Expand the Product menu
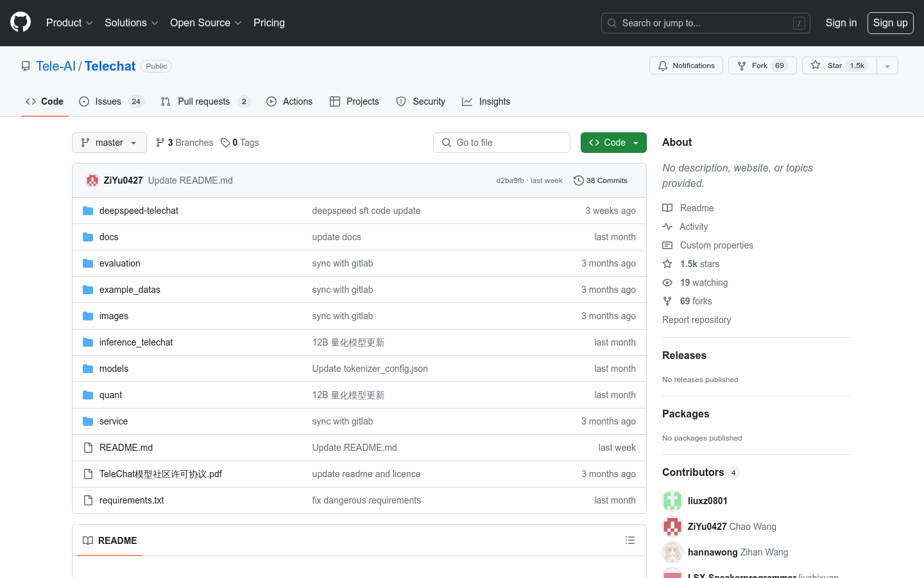Image resolution: width=924 pixels, height=578 pixels. point(69,22)
